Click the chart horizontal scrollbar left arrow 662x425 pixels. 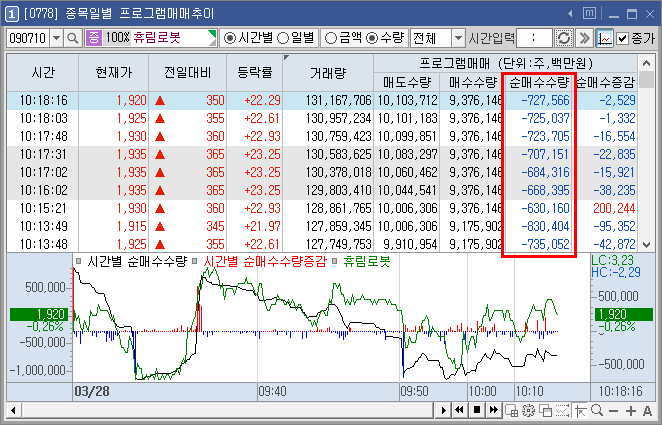coord(14,410)
